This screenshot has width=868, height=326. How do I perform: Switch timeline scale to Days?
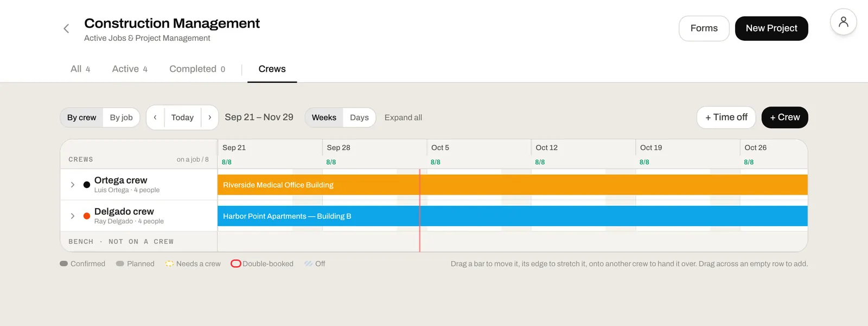(359, 117)
